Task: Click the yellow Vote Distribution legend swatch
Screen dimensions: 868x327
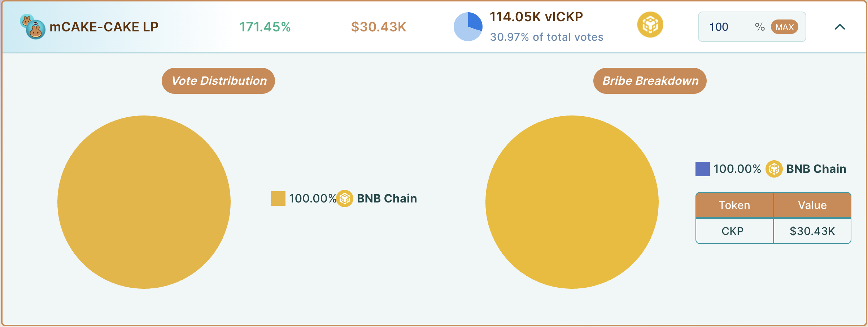Action: [x=278, y=199]
